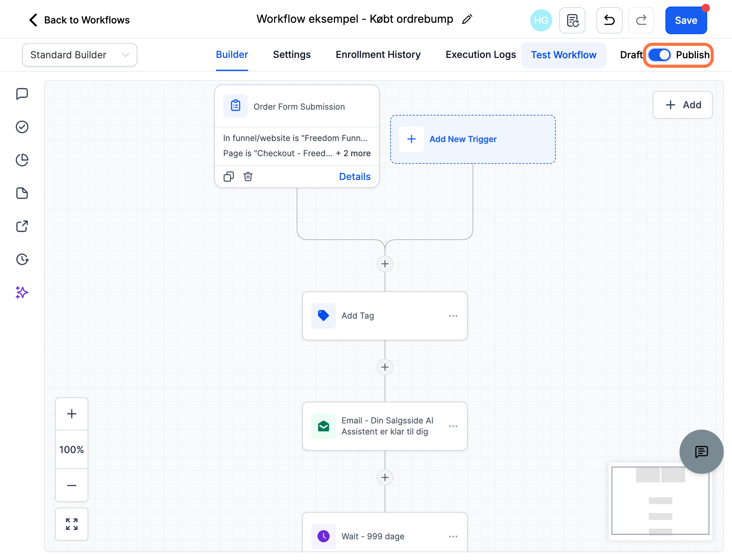Redo the last change
The height and width of the screenshot is (560, 732).
[x=641, y=20]
